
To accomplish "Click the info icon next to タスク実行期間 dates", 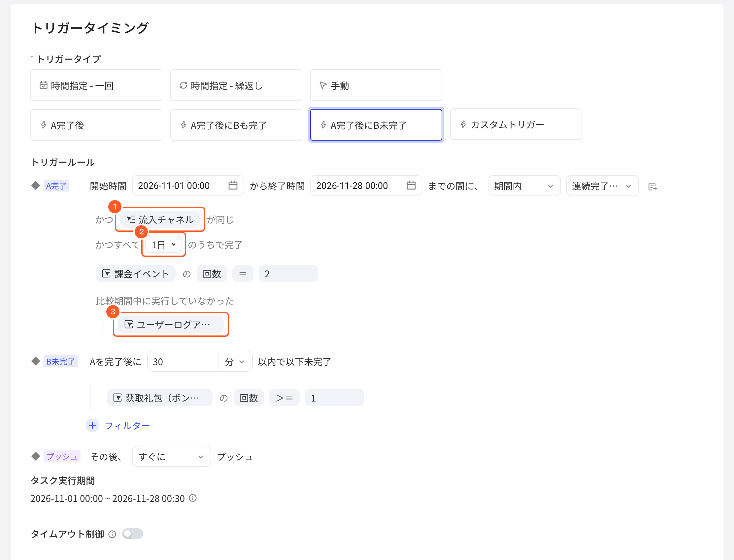I will (193, 498).
